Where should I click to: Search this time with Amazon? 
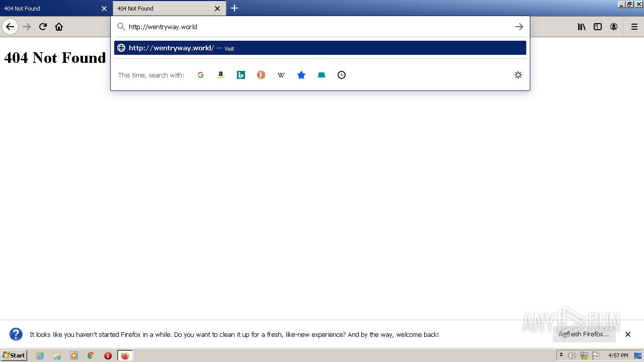[x=221, y=75]
